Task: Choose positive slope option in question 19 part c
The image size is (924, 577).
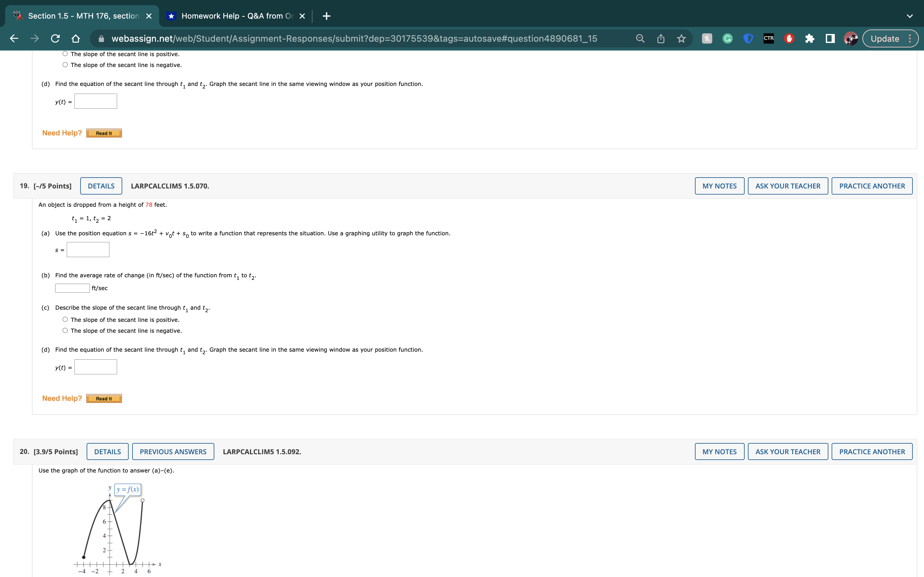Action: (x=65, y=319)
